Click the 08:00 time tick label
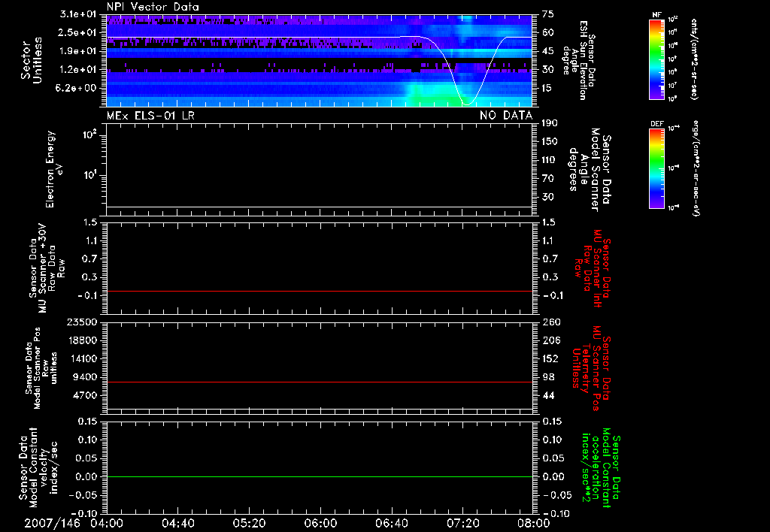The image size is (770, 532). (x=534, y=523)
